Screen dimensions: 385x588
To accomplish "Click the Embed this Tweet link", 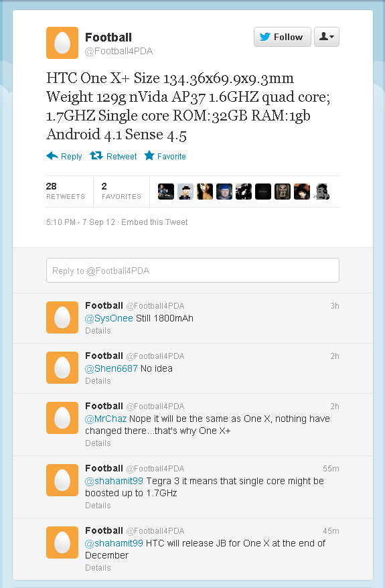I will 155,222.
